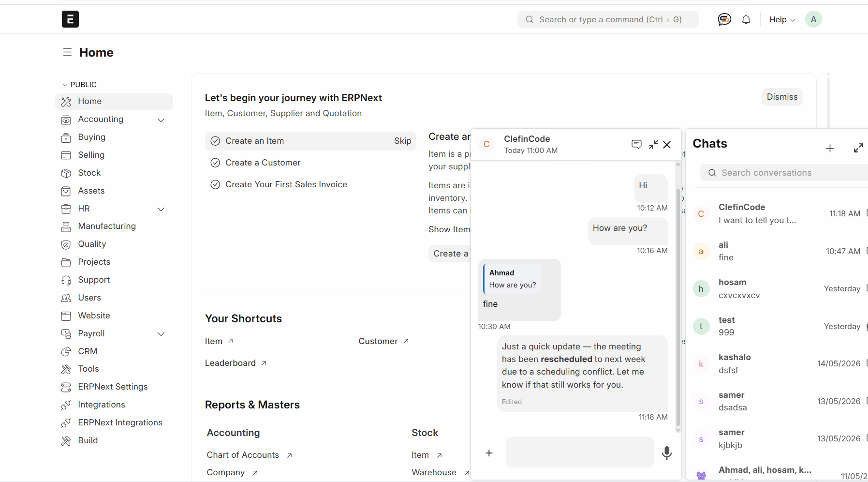
Task: Open the Projects folder icon
Action: tap(66, 262)
